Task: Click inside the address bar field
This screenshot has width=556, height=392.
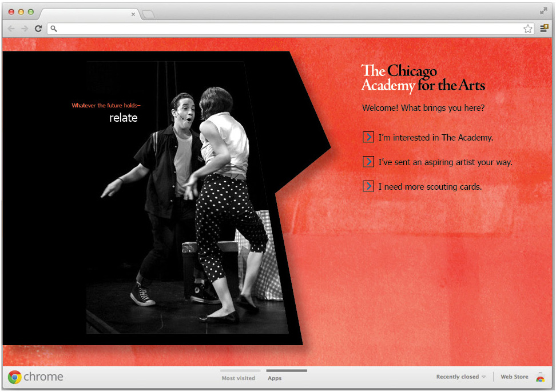Action: (x=291, y=29)
